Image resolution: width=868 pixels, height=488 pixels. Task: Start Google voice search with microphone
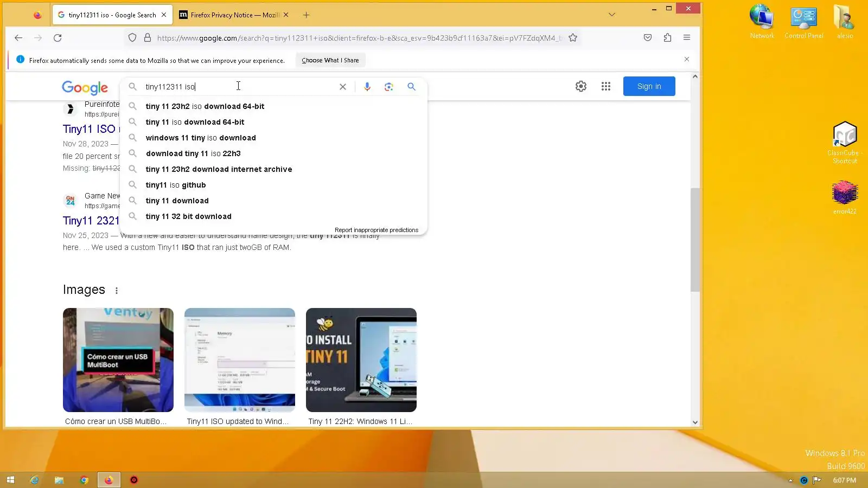tap(367, 87)
